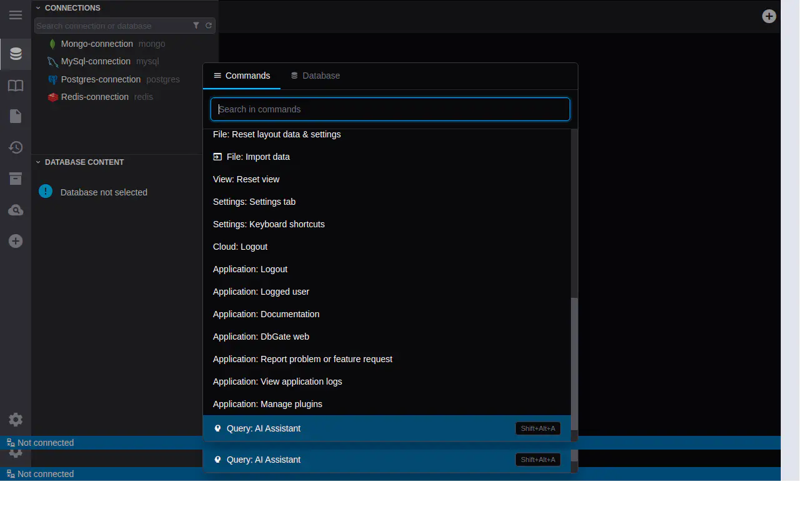Open the book-shaped sidebar icon
The height and width of the screenshot is (512, 812).
coord(16,86)
